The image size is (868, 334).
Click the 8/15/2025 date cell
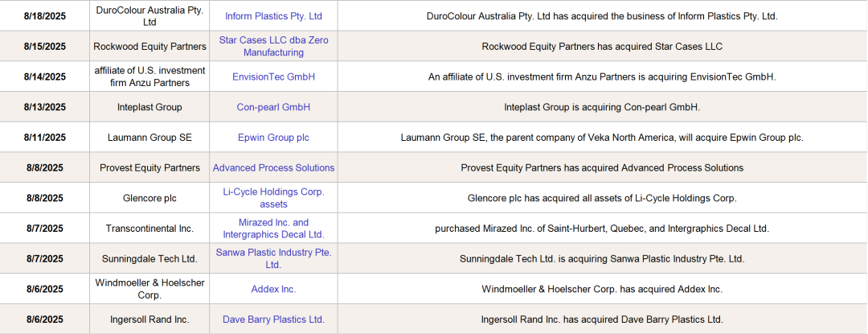[x=45, y=47]
